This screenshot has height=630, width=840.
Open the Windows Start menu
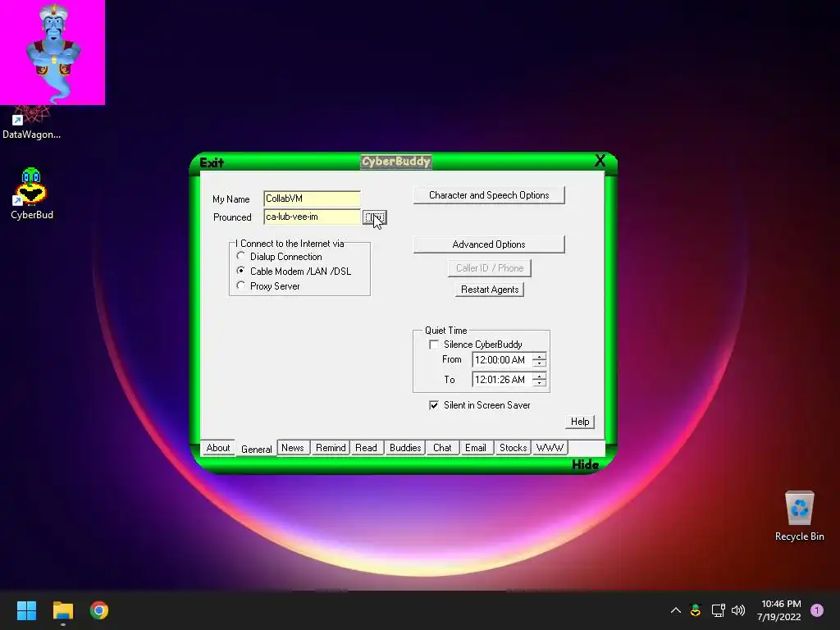[26, 610]
